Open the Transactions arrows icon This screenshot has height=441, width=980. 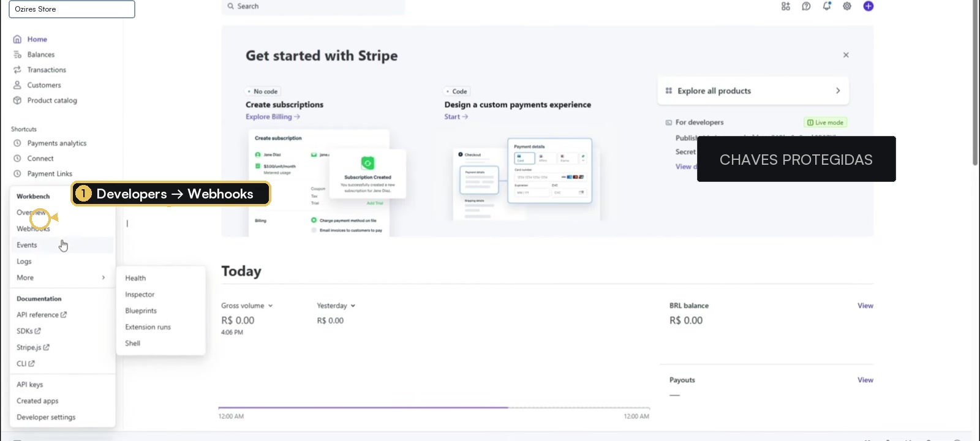tap(17, 70)
